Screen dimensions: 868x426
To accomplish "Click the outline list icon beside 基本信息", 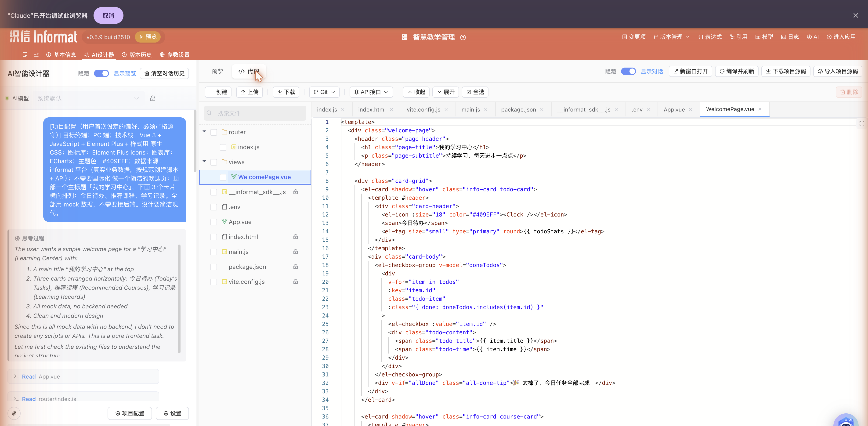I will 36,55.
